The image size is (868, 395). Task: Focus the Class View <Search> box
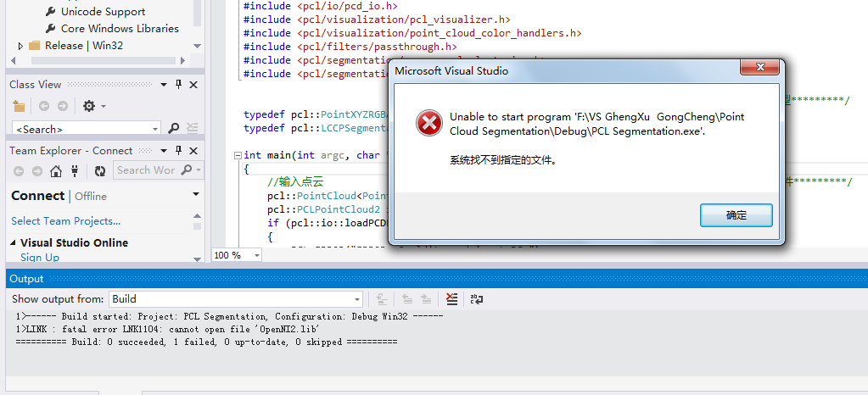click(x=81, y=128)
